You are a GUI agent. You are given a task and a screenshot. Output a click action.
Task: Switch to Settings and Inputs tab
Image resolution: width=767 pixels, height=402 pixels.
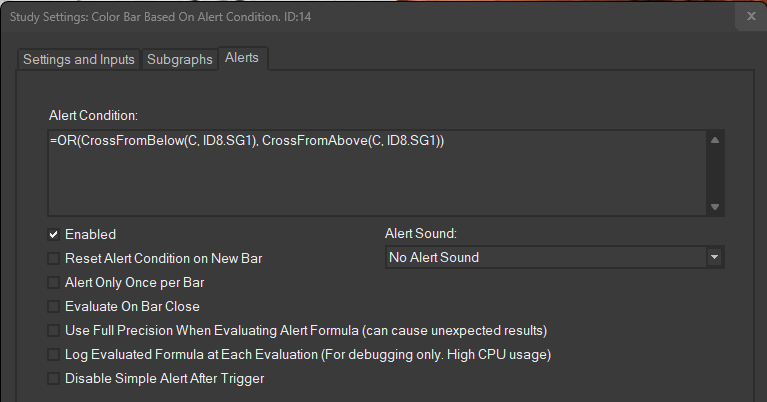[x=79, y=59]
